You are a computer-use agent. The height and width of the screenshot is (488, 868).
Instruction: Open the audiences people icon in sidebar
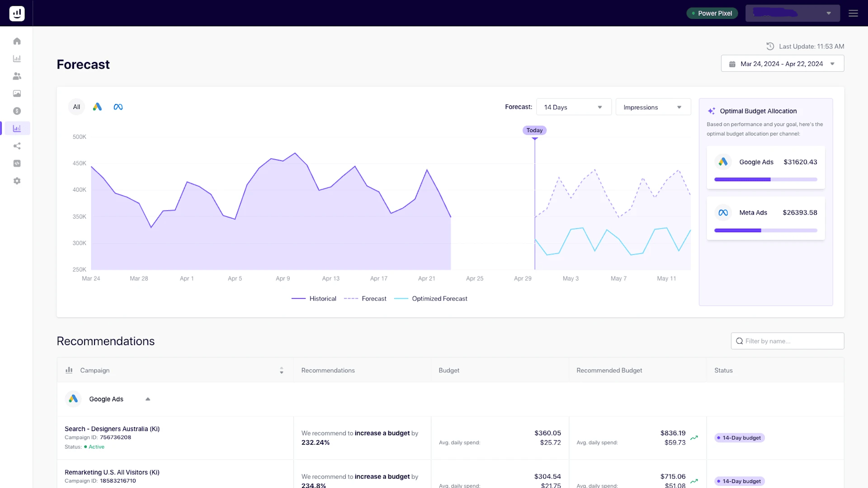point(17,76)
